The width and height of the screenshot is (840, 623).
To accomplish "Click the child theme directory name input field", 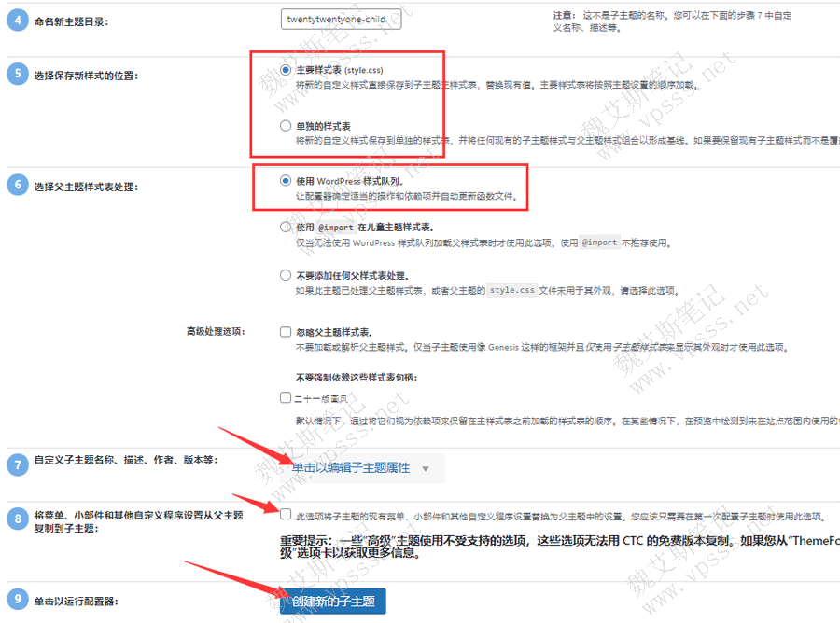I will tap(341, 19).
